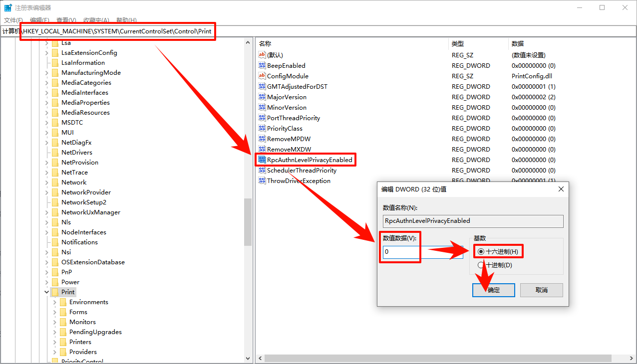Click the folder icon for NetworkProvider

point(55,192)
